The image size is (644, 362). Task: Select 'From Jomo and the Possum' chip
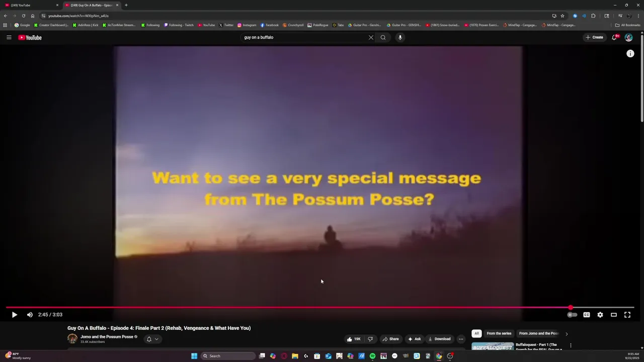[x=538, y=333]
